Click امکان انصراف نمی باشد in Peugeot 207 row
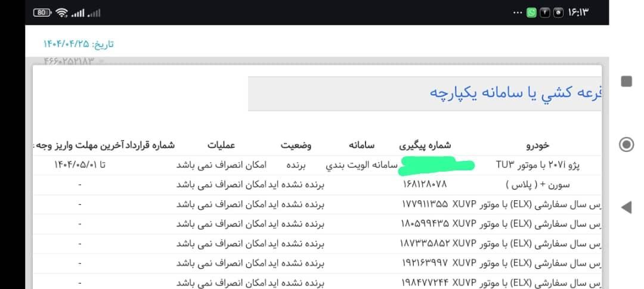The width and height of the screenshot is (644, 289). [x=221, y=165]
